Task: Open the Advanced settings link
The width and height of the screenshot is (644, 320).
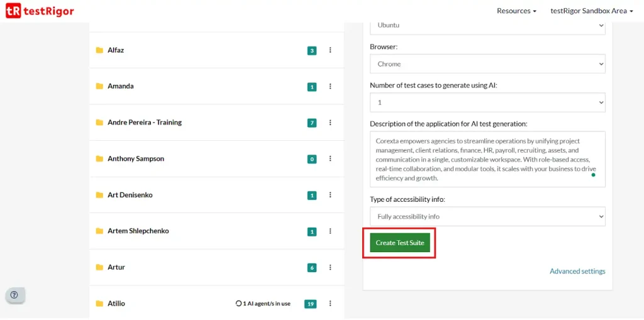Action: tap(577, 271)
